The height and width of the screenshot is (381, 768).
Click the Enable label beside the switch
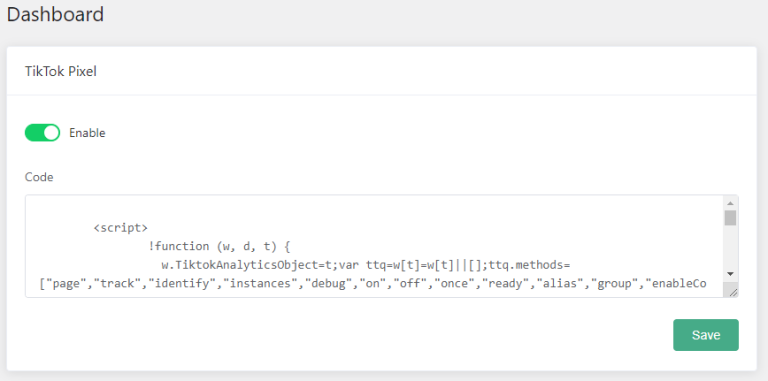(x=87, y=133)
